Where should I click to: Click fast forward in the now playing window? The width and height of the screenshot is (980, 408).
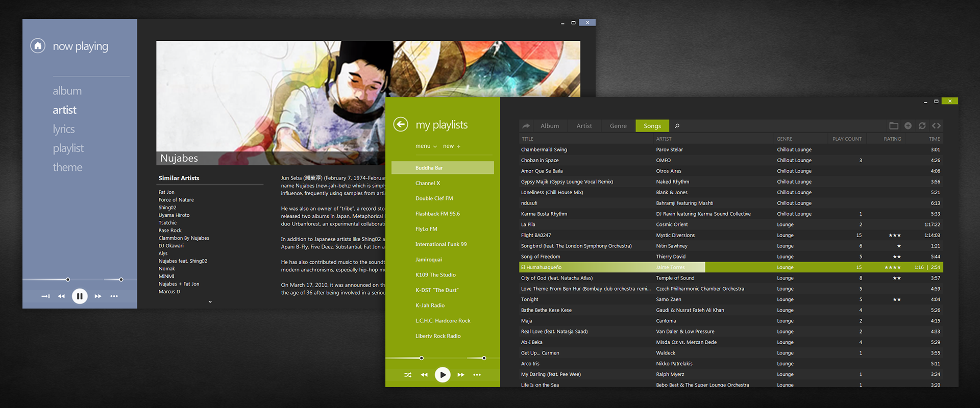click(x=98, y=296)
